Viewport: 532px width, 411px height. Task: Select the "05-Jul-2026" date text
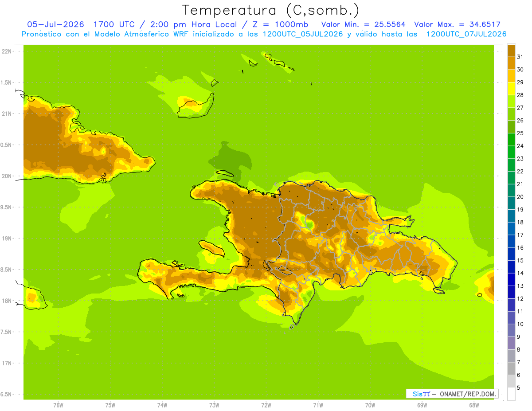tap(55, 24)
